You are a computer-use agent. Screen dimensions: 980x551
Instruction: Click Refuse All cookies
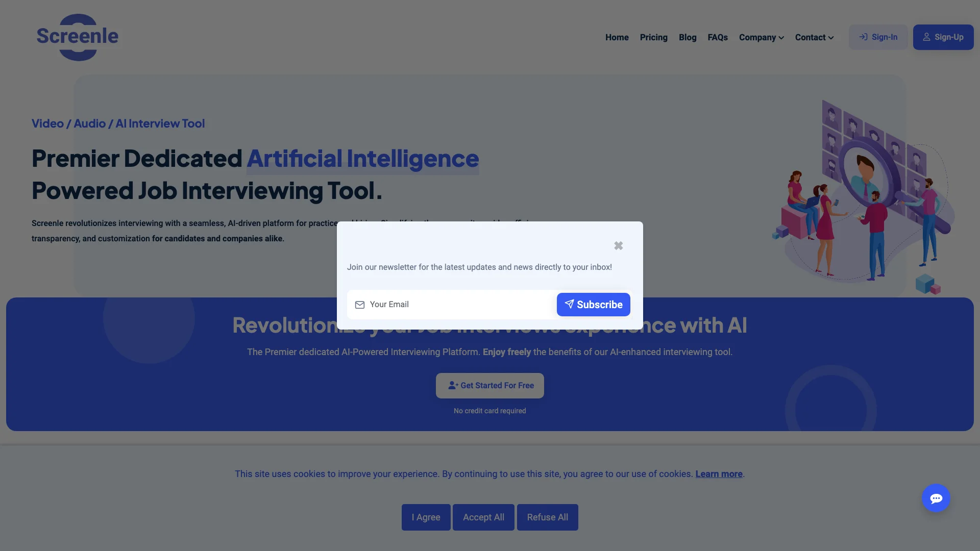[547, 517]
